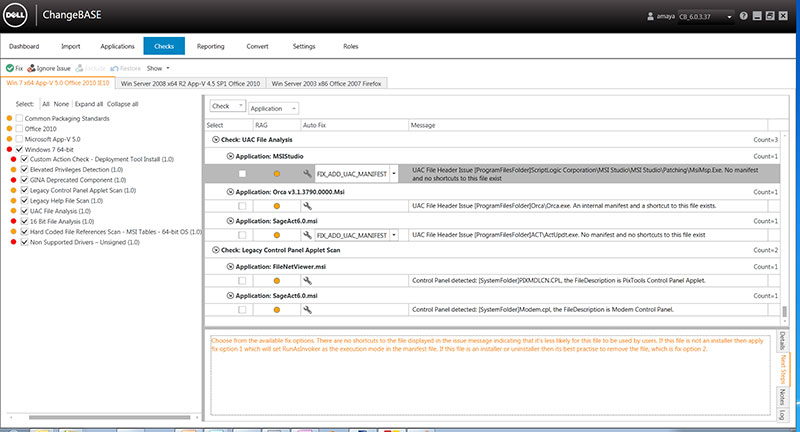The image size is (800, 432).
Task: Collapse Application: FileNetViewer.msi group
Action: (230, 267)
